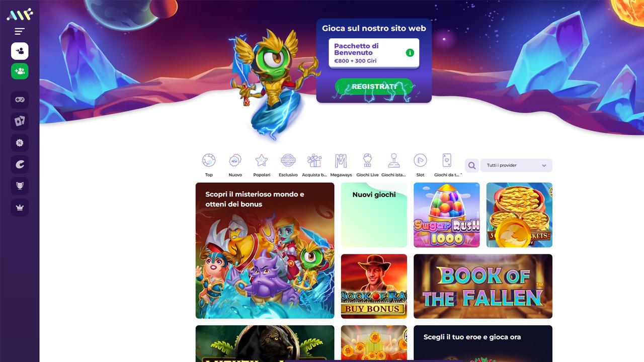Click the REGISTRATI button
The width and height of the screenshot is (644, 362).
[x=374, y=86]
